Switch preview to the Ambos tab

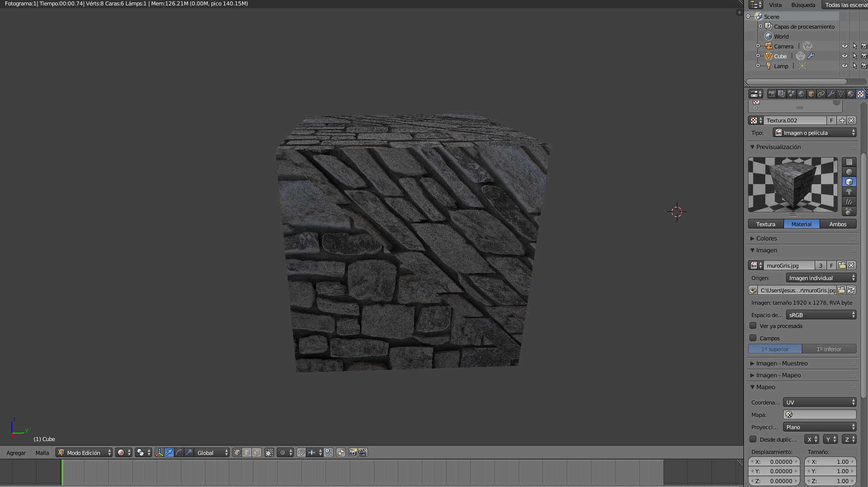pyautogui.click(x=838, y=224)
